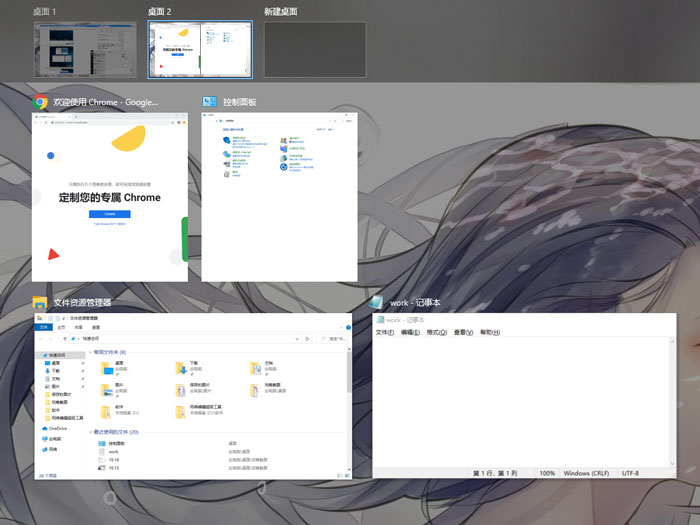Open the 文件(F) menu in Notepad

pyautogui.click(x=384, y=332)
